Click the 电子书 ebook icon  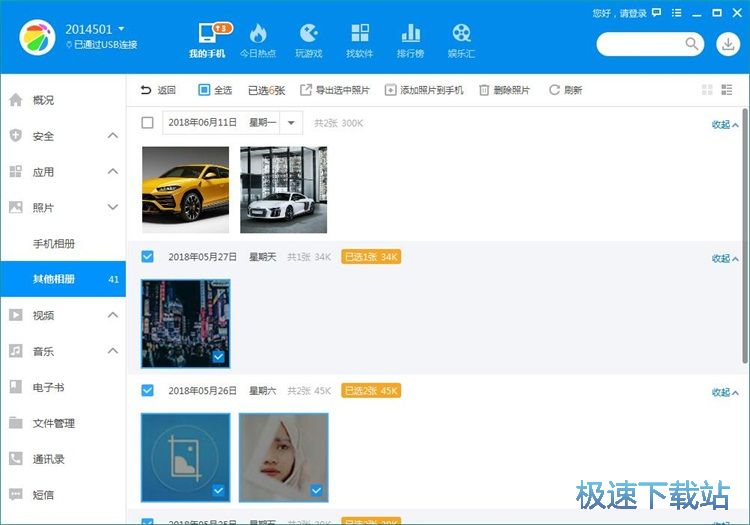click(16, 386)
